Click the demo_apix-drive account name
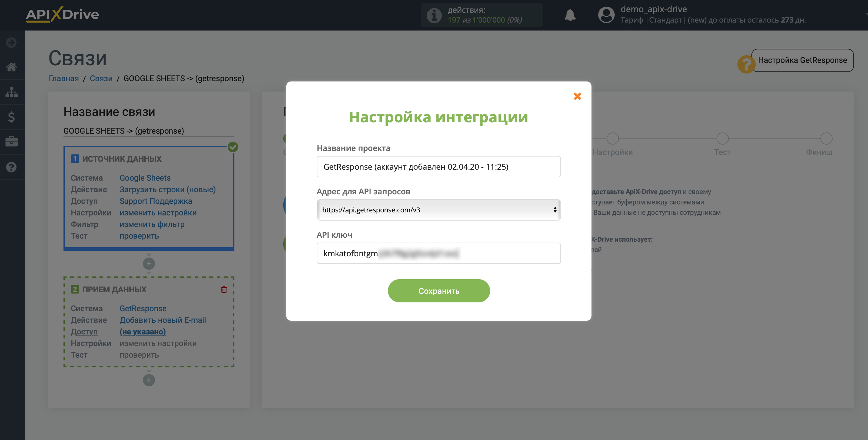The height and width of the screenshot is (440, 868). pyautogui.click(x=653, y=9)
